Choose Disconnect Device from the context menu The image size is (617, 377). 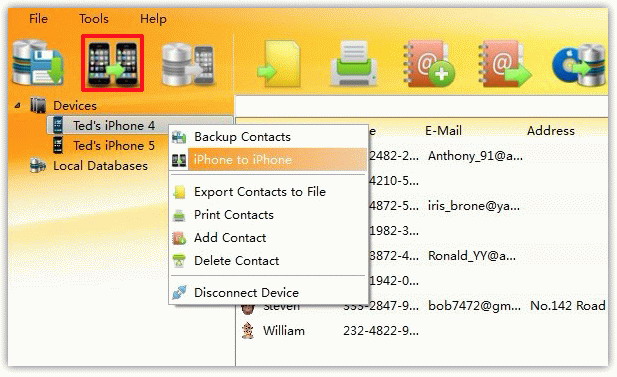point(268,292)
